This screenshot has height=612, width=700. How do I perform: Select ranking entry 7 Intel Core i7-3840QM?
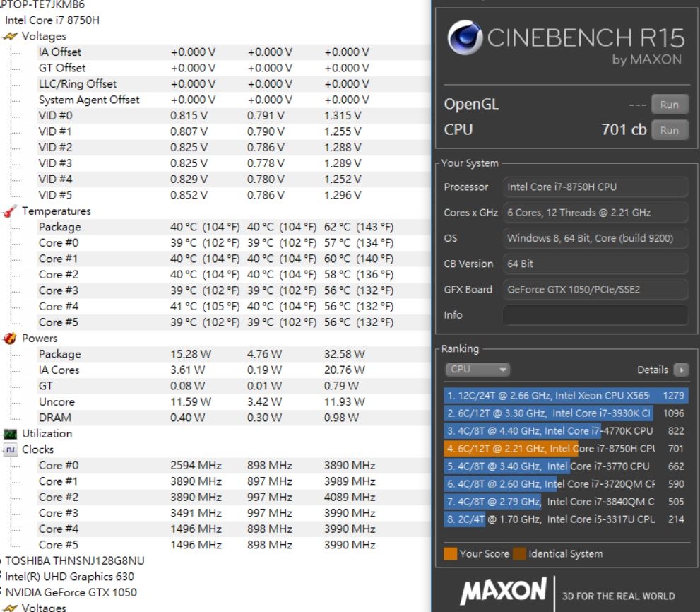pyautogui.click(x=566, y=501)
